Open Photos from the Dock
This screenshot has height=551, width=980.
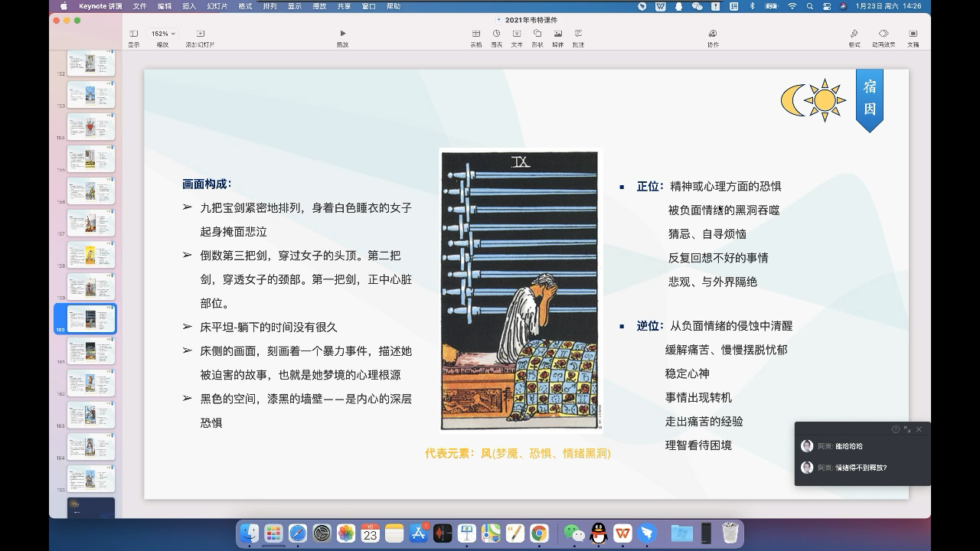[346, 533]
